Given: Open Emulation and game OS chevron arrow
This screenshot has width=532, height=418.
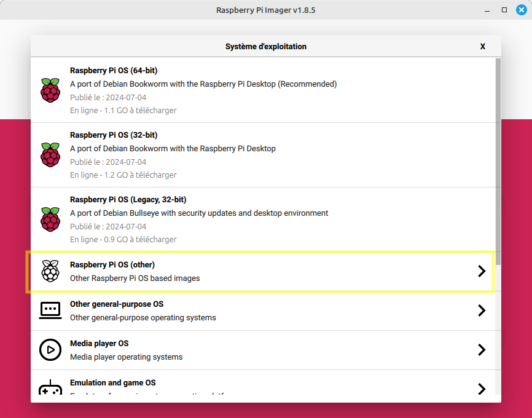Looking at the screenshot, I should pos(482,388).
